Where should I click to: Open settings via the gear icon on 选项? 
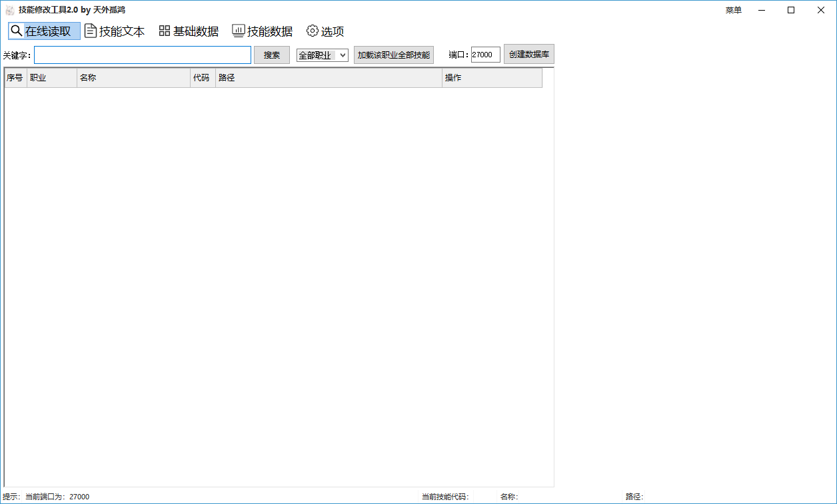312,31
